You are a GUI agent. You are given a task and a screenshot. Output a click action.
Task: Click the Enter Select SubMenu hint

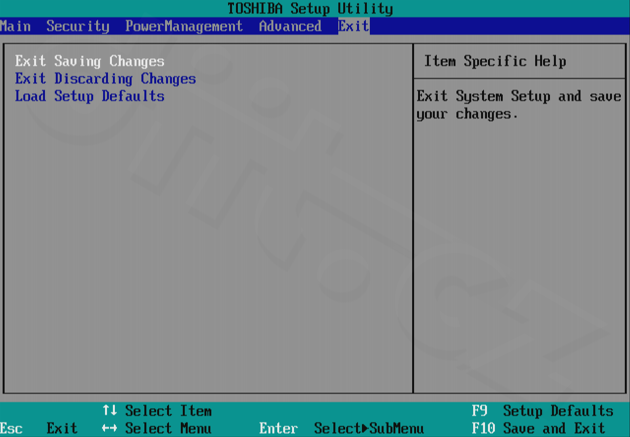[x=342, y=428]
